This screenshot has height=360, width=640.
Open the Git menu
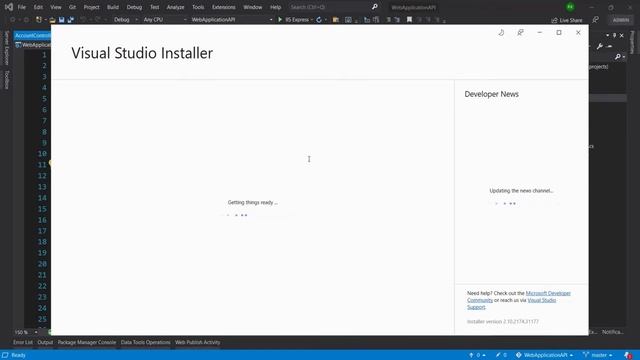pos(72,7)
